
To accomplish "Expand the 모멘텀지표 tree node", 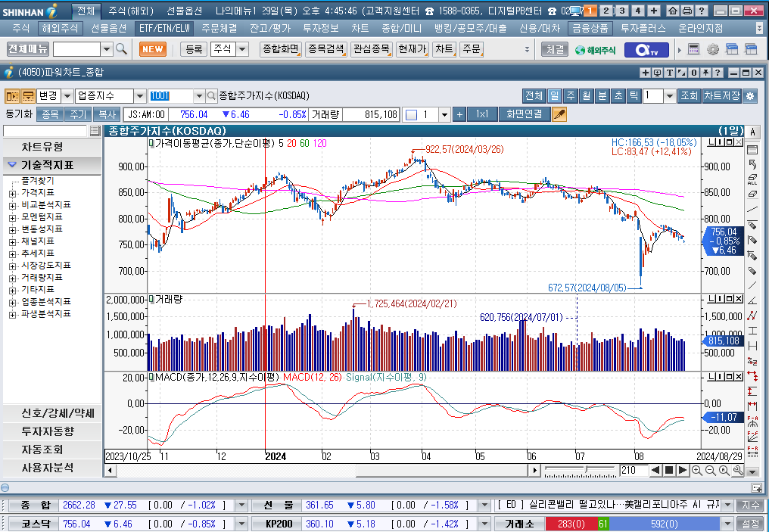I will 12,218.
